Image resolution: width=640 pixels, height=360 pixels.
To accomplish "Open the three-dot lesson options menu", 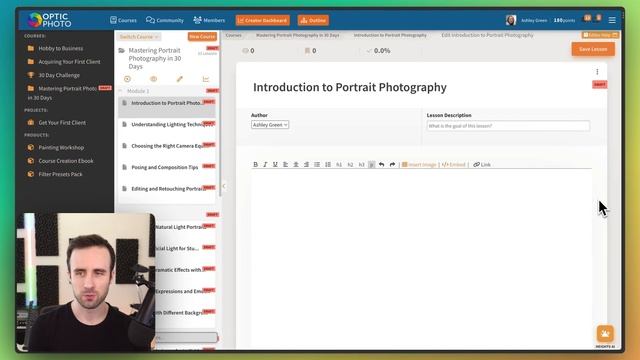I will pyautogui.click(x=597, y=72).
